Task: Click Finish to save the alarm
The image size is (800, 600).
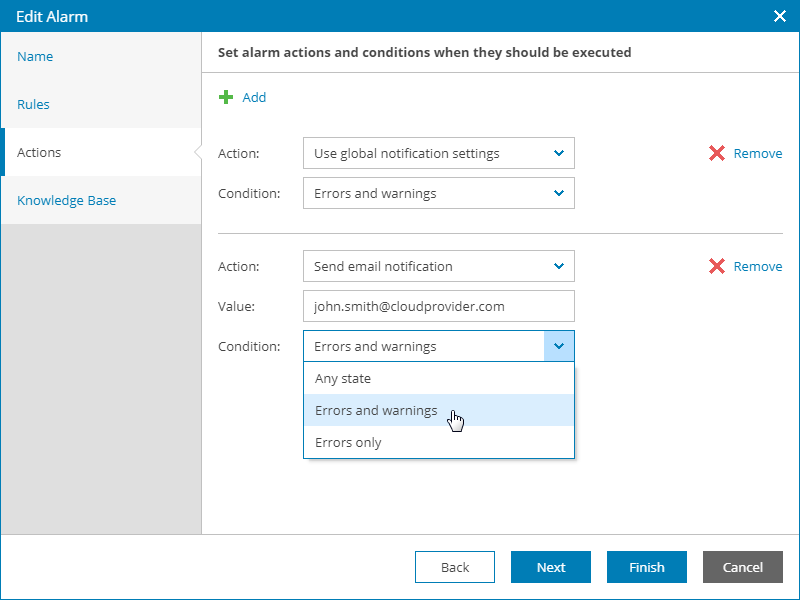Action: [x=646, y=567]
